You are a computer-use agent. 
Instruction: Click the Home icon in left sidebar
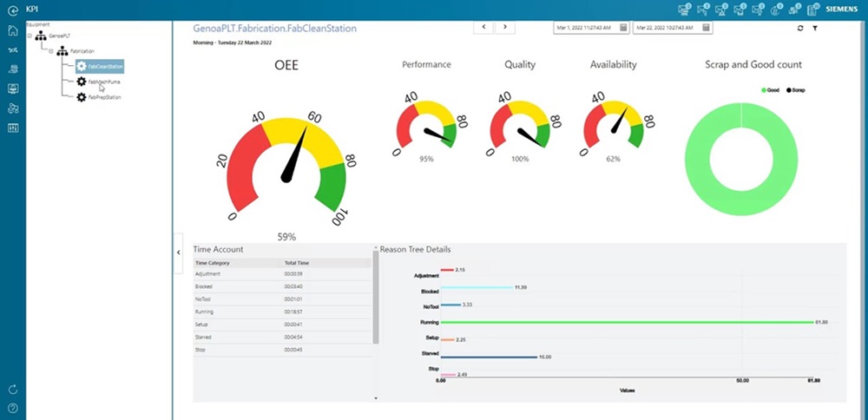click(x=12, y=30)
